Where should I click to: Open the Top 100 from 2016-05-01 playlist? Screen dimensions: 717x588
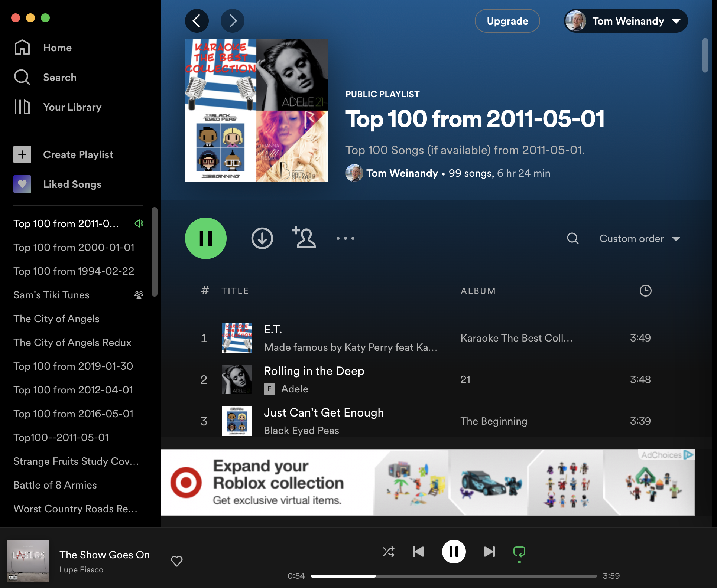coord(74,414)
